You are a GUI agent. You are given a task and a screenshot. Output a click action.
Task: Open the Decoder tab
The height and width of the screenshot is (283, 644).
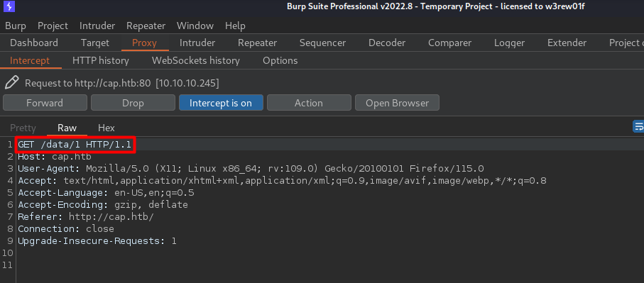387,43
